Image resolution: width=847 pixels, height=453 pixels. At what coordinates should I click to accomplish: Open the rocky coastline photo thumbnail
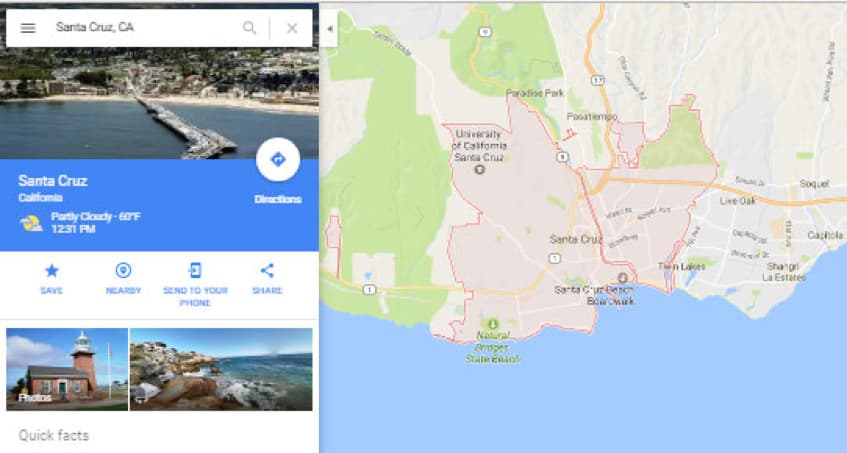[x=221, y=369]
